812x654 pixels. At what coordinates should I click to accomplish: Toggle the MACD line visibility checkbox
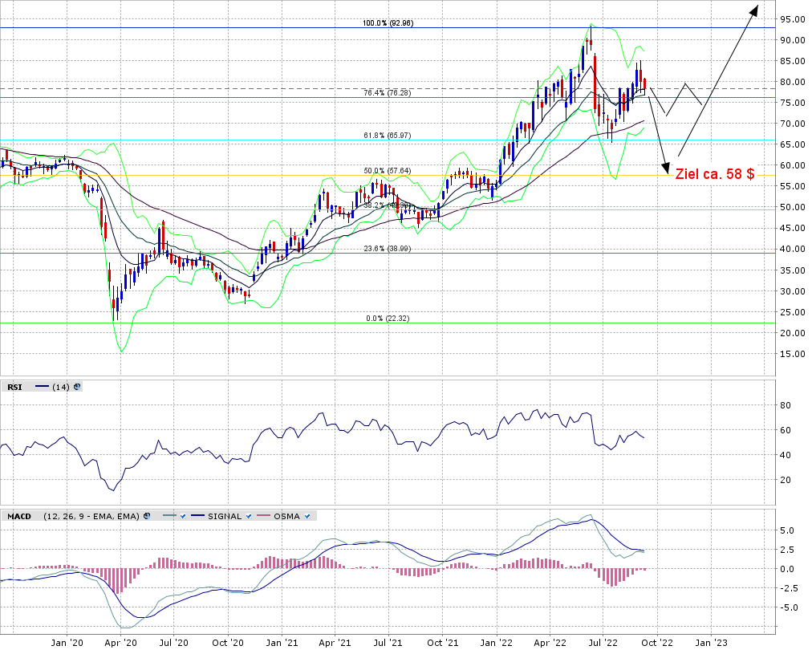183,516
